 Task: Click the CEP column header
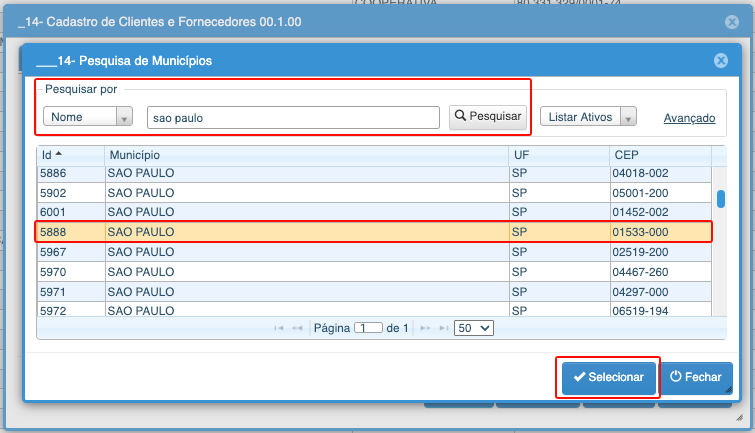pyautogui.click(x=660, y=155)
